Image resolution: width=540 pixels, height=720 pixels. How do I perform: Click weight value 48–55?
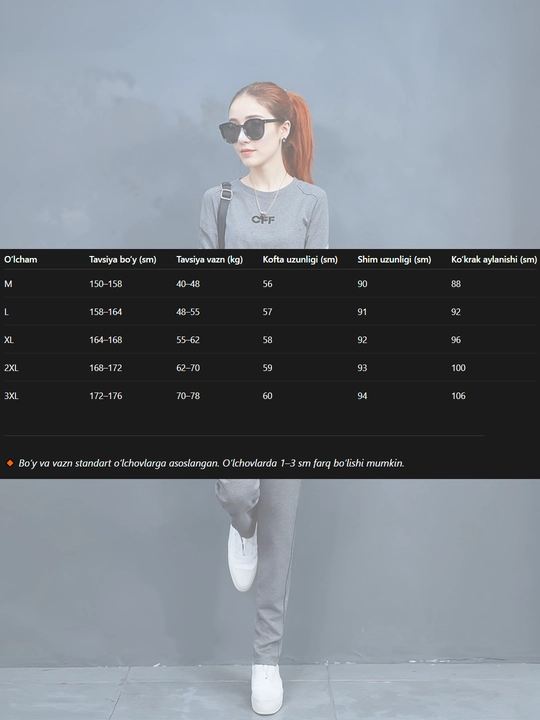tap(188, 312)
